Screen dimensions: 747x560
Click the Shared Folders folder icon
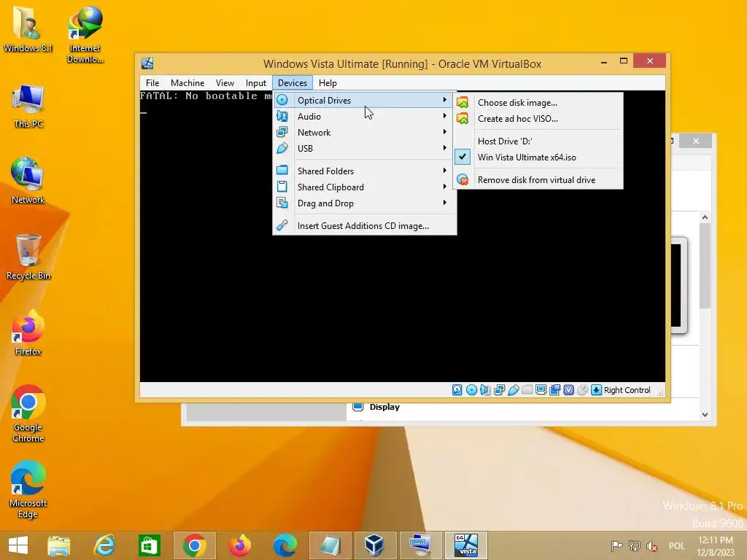282,170
